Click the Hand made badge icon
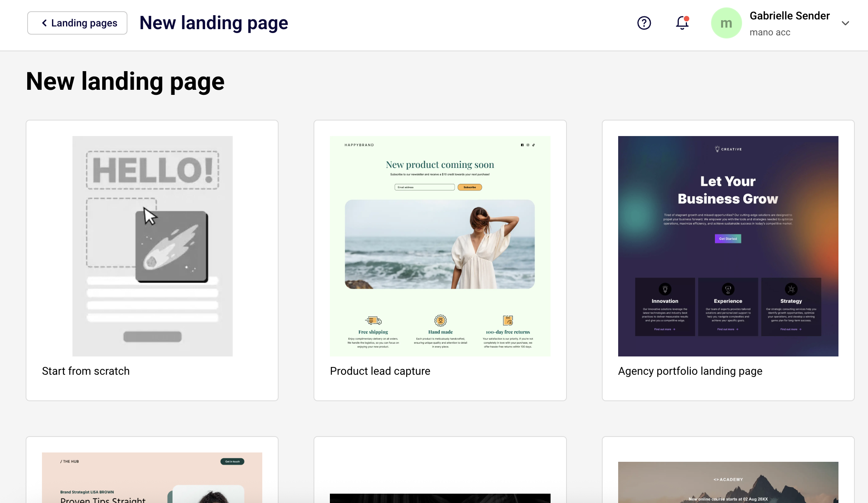868x503 pixels. tap(440, 320)
